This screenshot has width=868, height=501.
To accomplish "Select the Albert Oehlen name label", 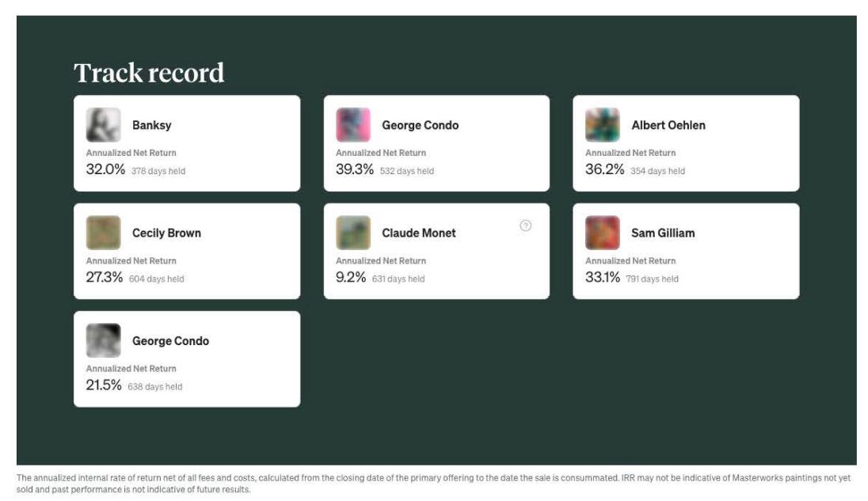I will click(668, 125).
